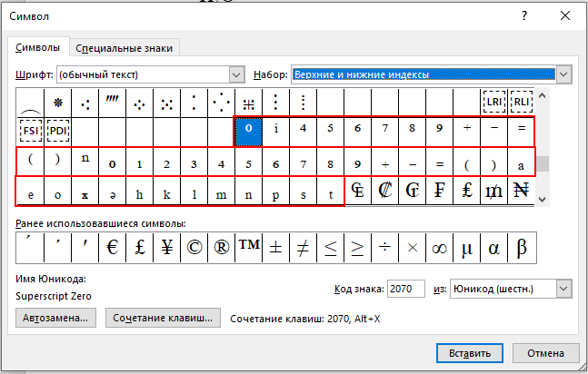Click the Вставить button

(x=470, y=353)
